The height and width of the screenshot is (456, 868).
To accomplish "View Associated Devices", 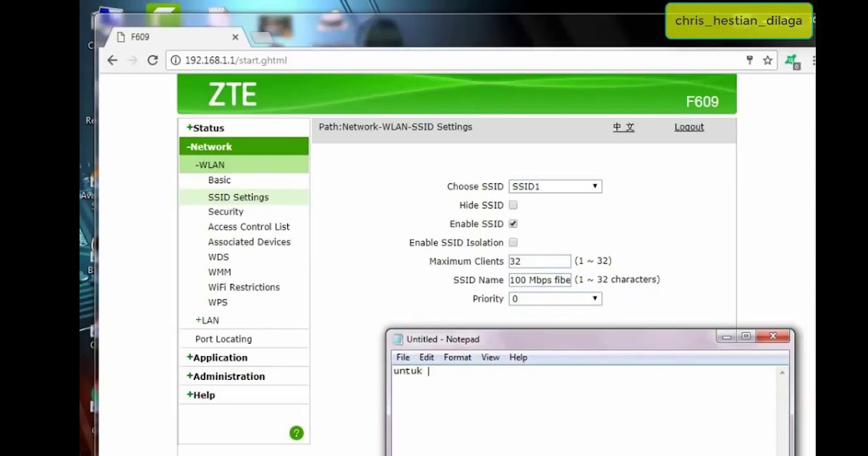I will tap(250, 242).
